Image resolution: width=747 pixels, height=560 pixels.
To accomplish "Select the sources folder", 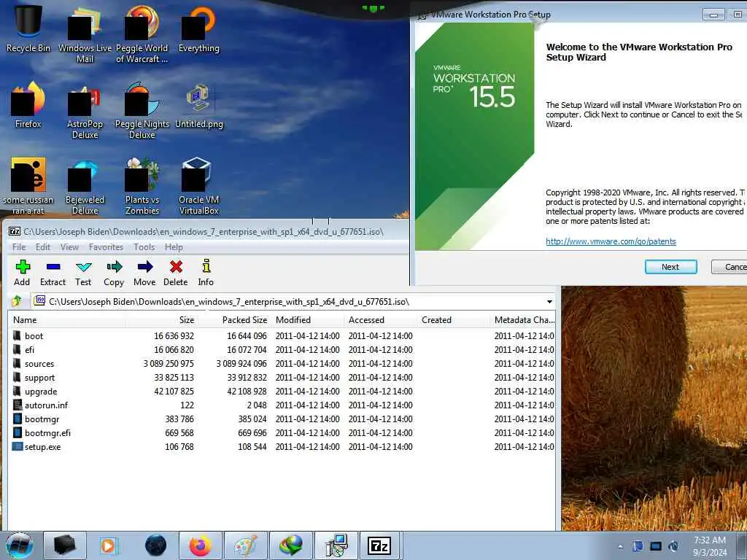I will point(282,363).
